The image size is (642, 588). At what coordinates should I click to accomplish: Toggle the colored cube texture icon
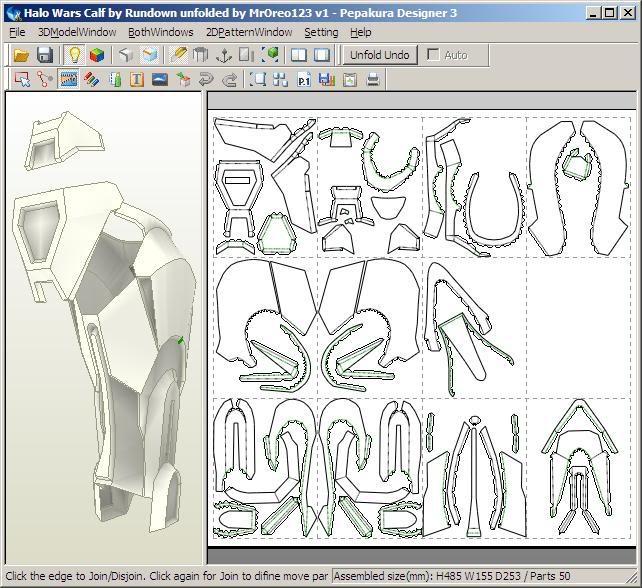click(97, 55)
